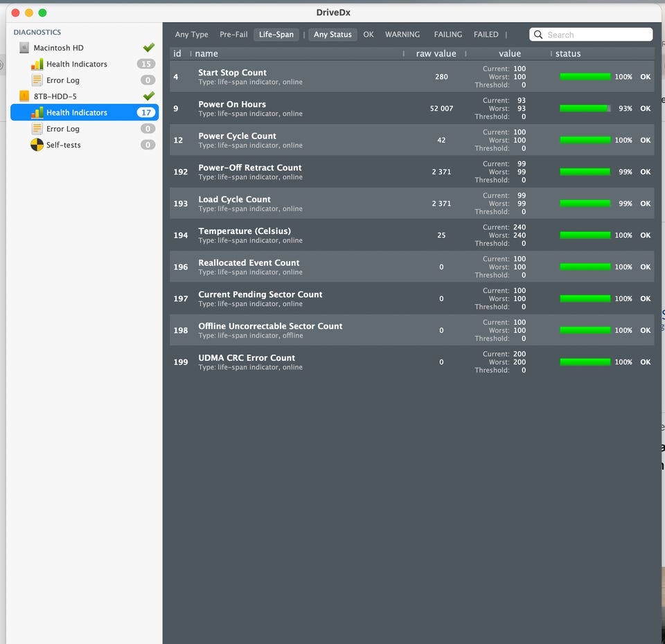The height and width of the screenshot is (644, 665).
Task: Select the Power Cycle Count row
Action: tap(411, 140)
